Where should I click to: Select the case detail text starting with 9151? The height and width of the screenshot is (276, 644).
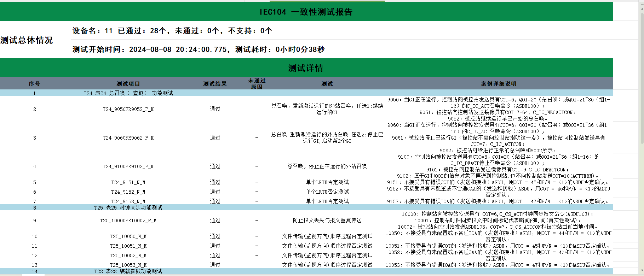[x=499, y=182]
